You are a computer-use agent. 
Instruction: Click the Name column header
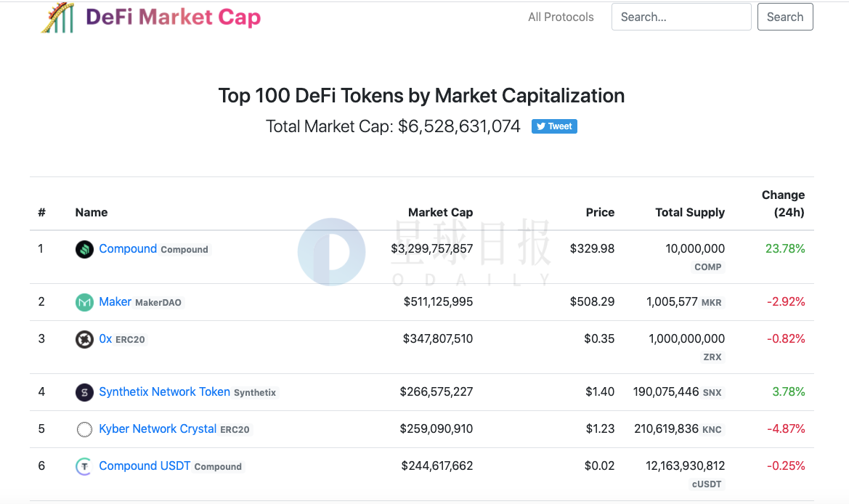pos(92,212)
